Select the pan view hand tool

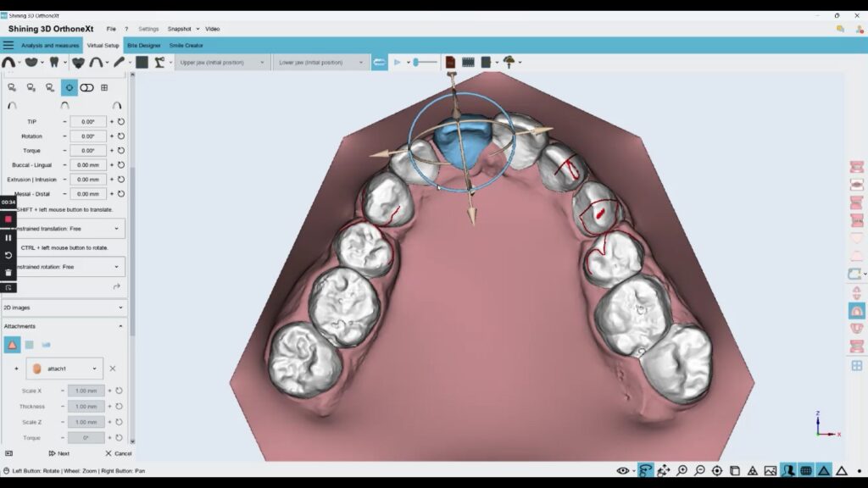click(664, 471)
